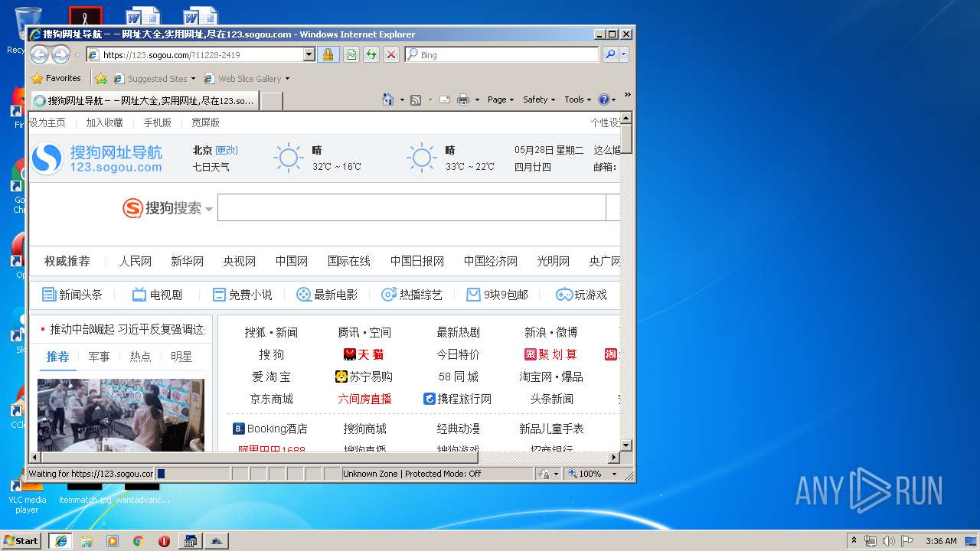Click the Tmall 天猫 link
The height and width of the screenshot is (551, 980).
(x=364, y=354)
